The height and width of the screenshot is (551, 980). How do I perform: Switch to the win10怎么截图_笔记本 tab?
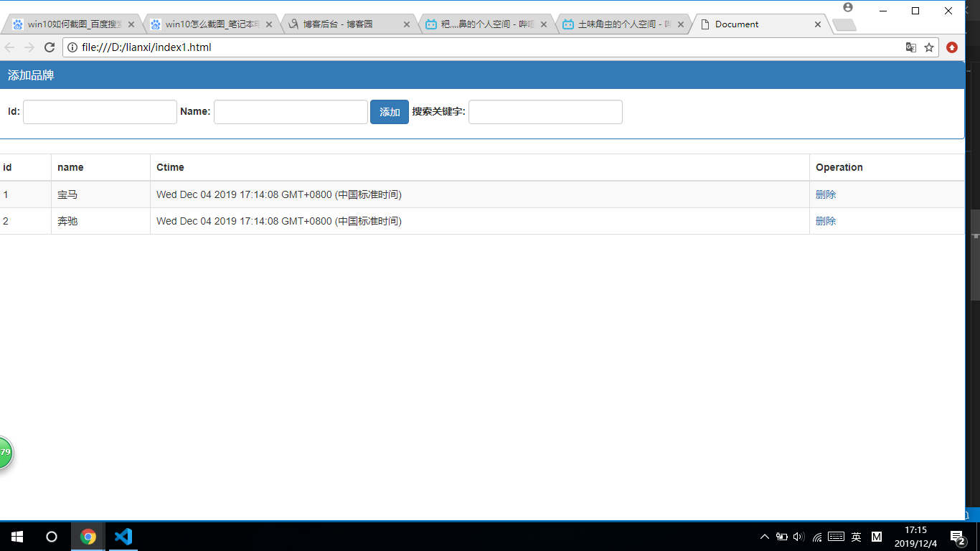tap(212, 24)
